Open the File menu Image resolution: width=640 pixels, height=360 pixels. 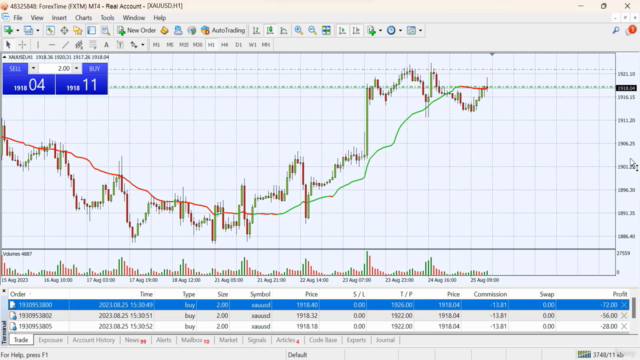pyautogui.click(x=18, y=18)
